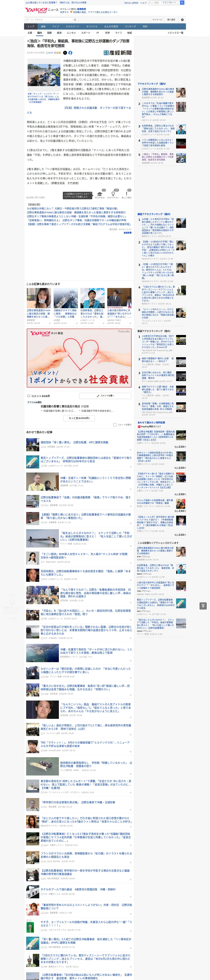Screen dimensions: 210x980
Task: Click the comment bubble icon beside コメント634件
Action: [29, 396]
